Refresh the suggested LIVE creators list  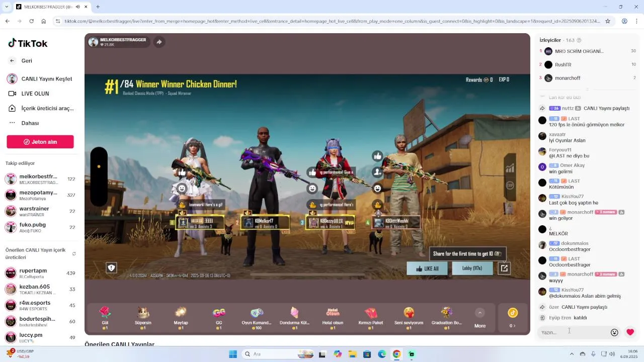(74, 254)
